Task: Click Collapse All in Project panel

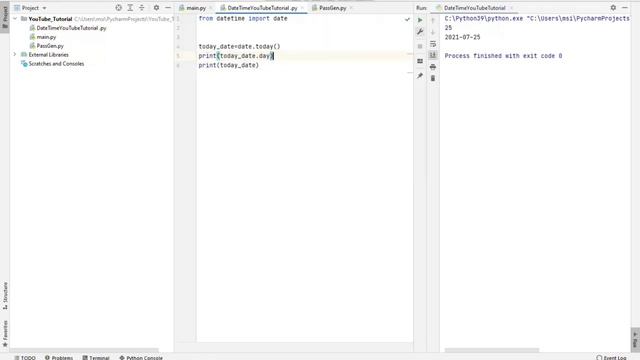Action: click(x=142, y=8)
